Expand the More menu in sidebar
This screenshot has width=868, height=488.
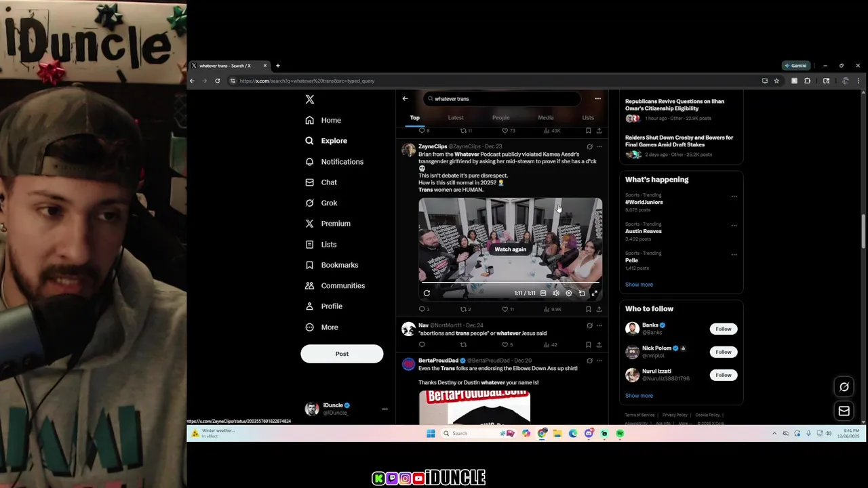point(322,327)
